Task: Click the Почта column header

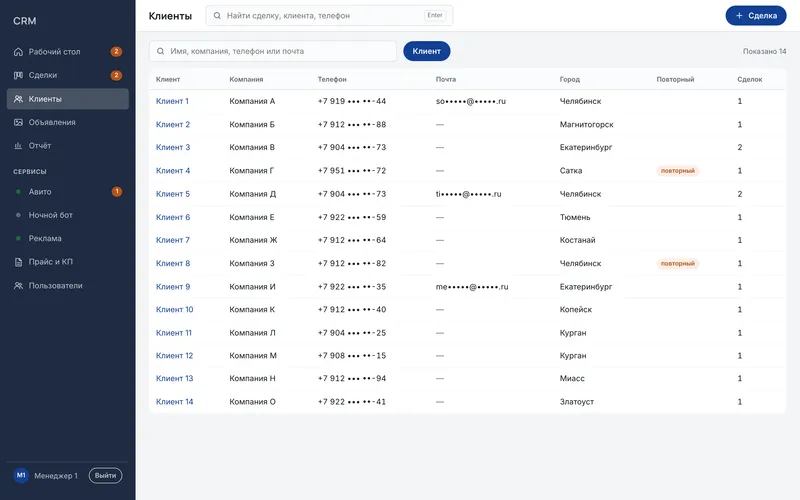Action: (x=446, y=79)
